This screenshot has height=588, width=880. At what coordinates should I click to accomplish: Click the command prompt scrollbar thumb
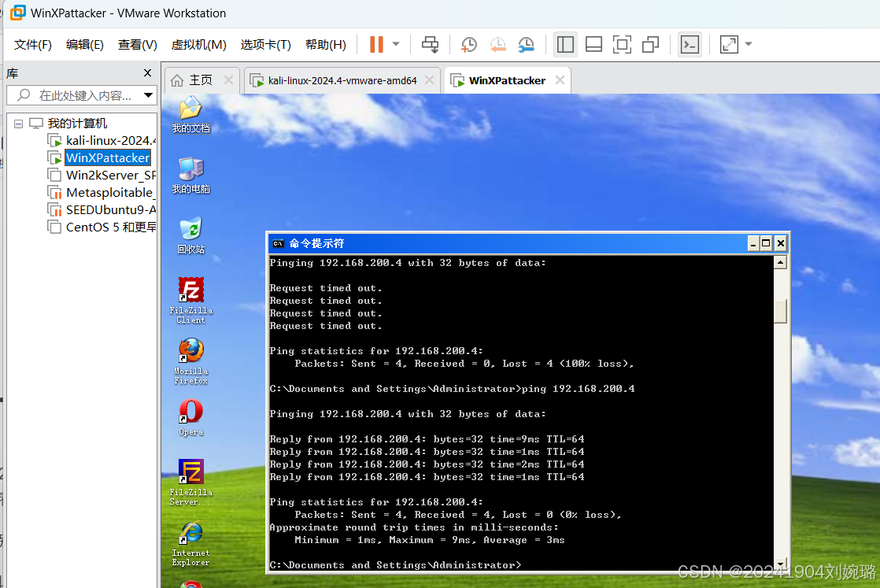point(780,312)
